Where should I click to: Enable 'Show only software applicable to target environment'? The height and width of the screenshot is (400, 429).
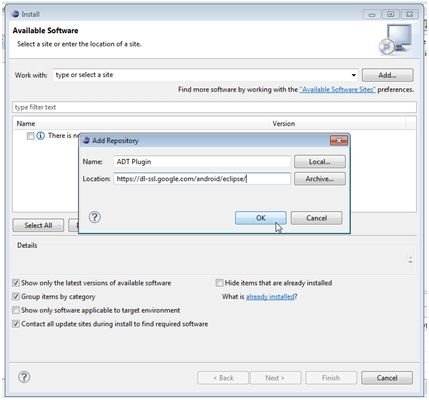16,310
